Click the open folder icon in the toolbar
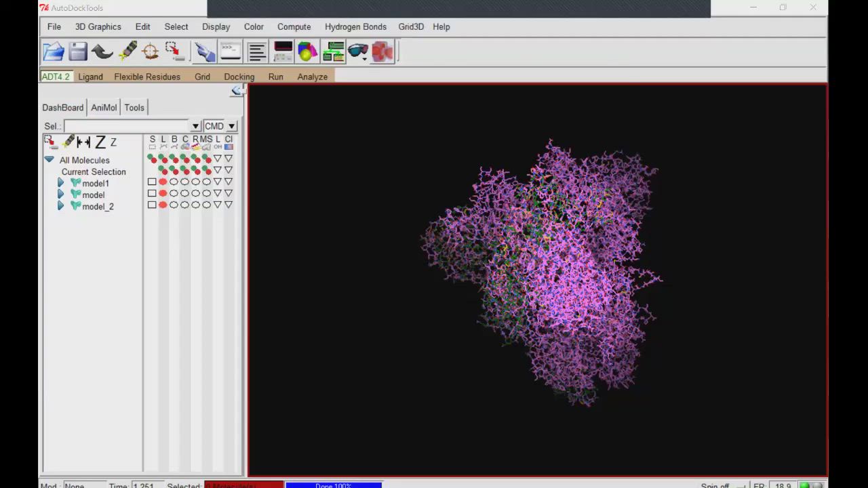 [54, 52]
